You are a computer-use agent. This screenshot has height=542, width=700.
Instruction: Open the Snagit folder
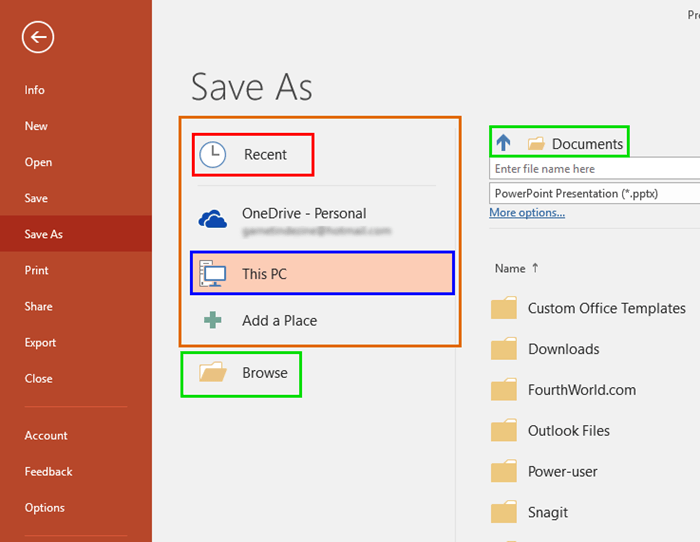point(547,512)
